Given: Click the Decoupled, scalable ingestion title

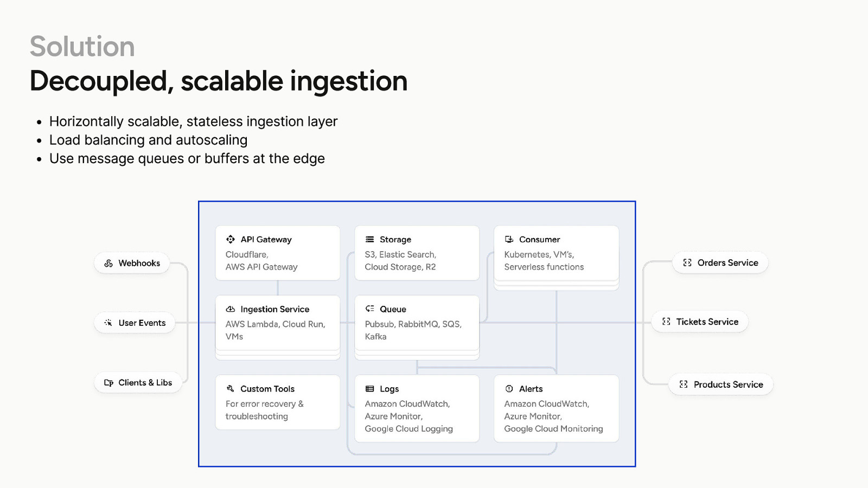Looking at the screenshot, I should pos(218,81).
